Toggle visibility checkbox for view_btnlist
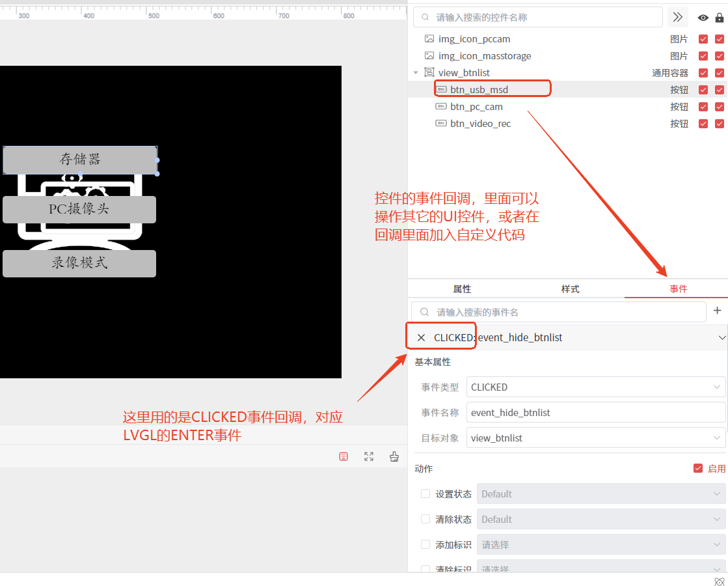Screen dimensions: 728x586 pyautogui.click(x=703, y=73)
